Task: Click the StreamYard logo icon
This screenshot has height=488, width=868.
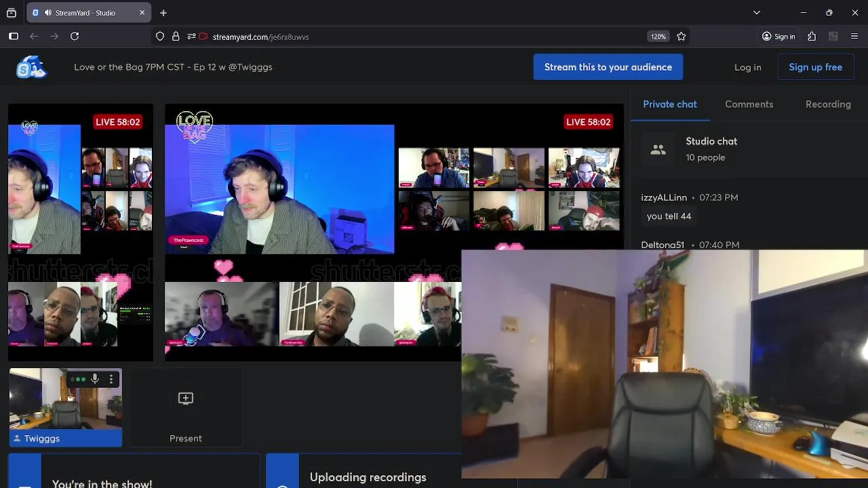Action: pyautogui.click(x=31, y=67)
